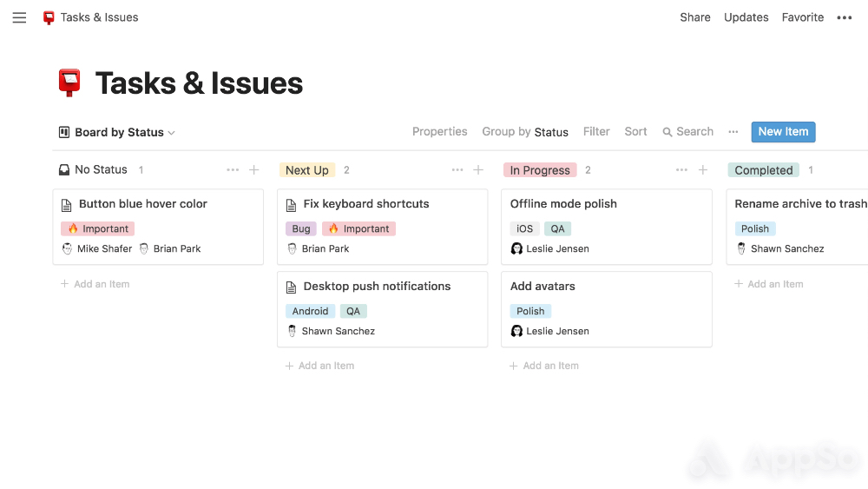Screen dimensions: 868x489
Task: Select the pink In Progress status label
Action: pos(540,170)
